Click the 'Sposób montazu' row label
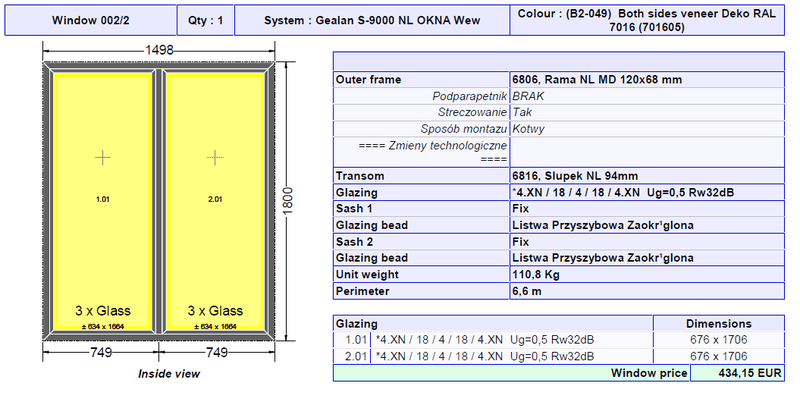 (463, 129)
